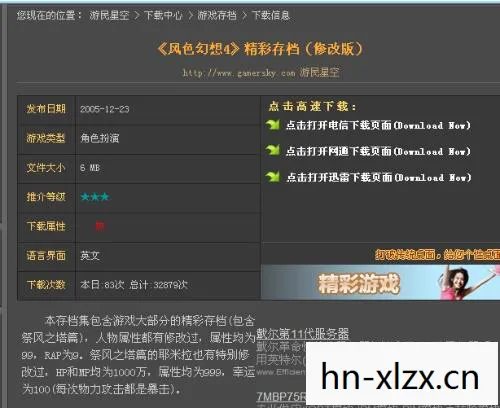
Task: Click the green arrow icon beside 迅雷下载
Action: [273, 177]
